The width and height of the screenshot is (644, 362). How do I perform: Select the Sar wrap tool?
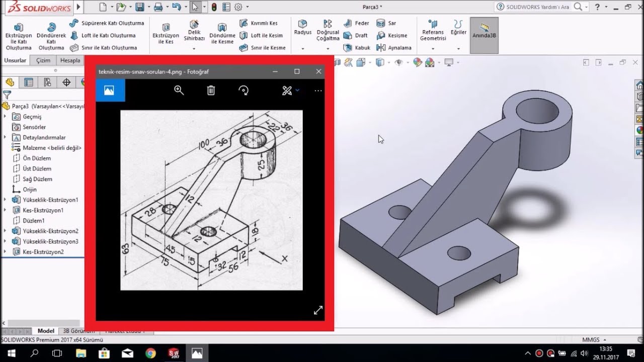click(386, 23)
